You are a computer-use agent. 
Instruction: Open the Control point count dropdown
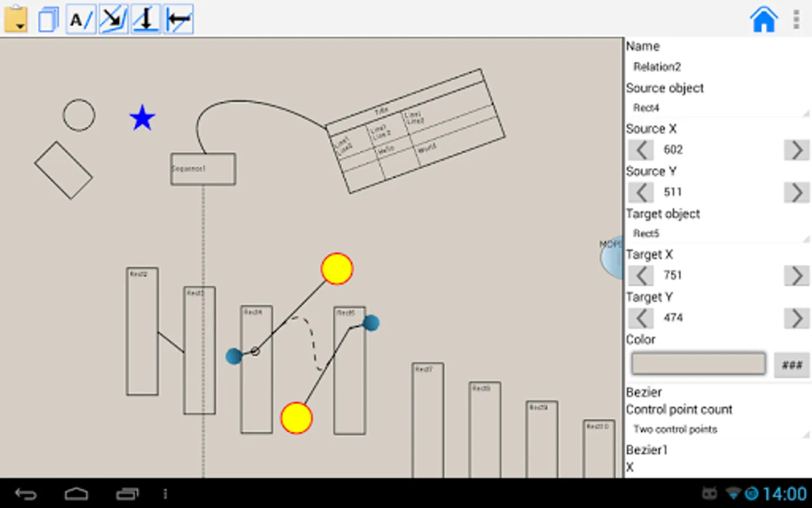(717, 429)
